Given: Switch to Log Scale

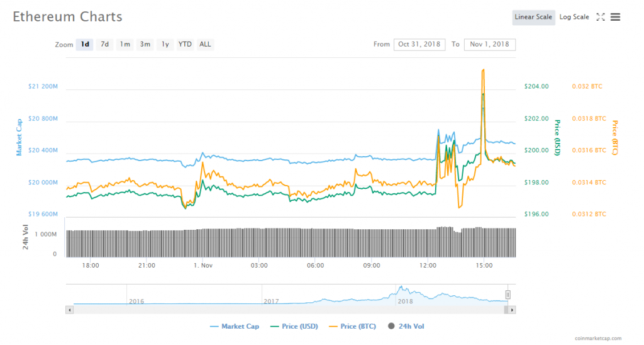Looking at the screenshot, I should (574, 17).
